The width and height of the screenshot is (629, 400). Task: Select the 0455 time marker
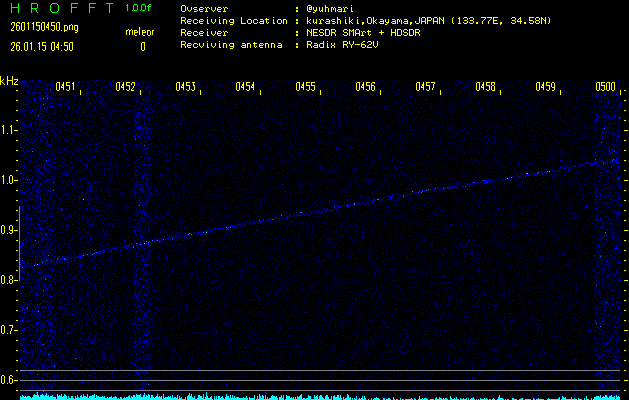coord(306,88)
